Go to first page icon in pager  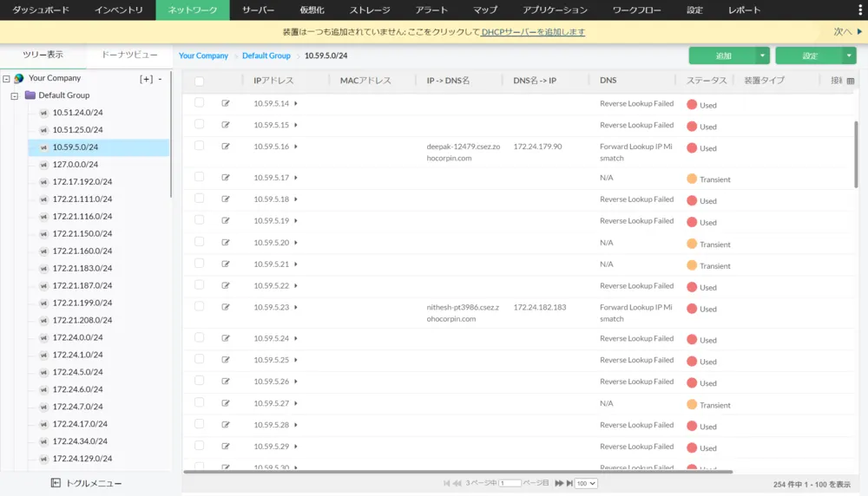click(x=446, y=483)
